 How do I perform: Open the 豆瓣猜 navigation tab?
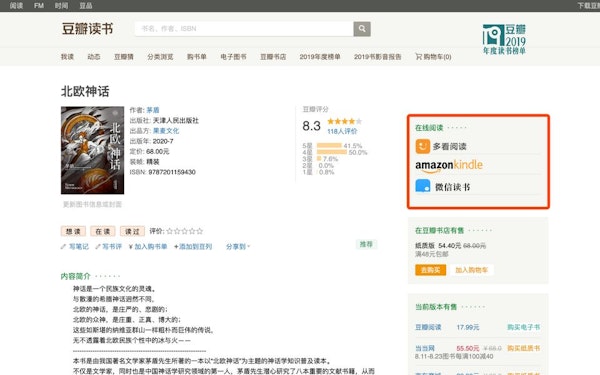coord(124,57)
